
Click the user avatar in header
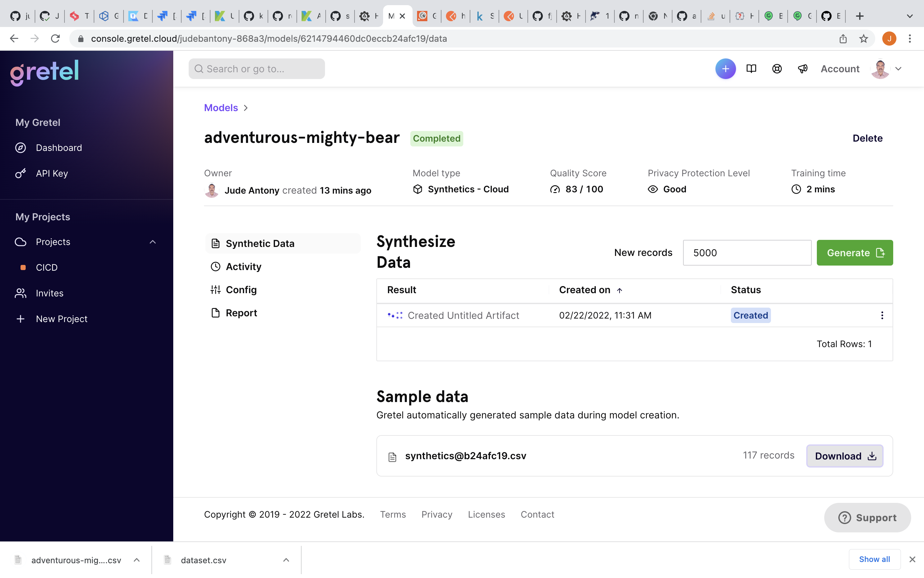[x=880, y=69]
